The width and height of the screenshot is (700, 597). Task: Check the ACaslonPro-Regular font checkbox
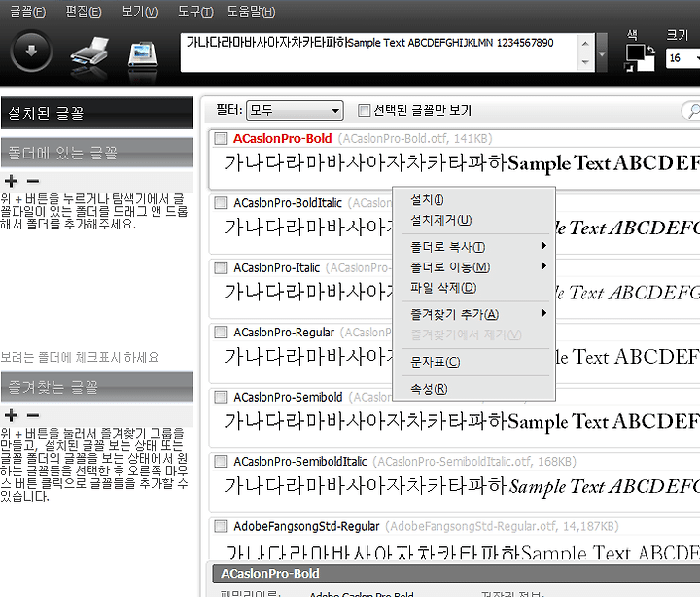(221, 333)
